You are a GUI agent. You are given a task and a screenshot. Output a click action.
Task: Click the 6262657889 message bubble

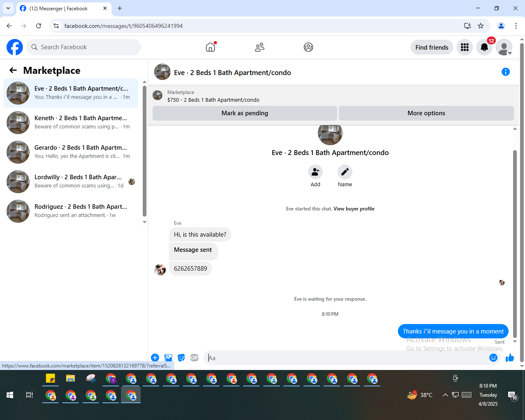pos(190,269)
